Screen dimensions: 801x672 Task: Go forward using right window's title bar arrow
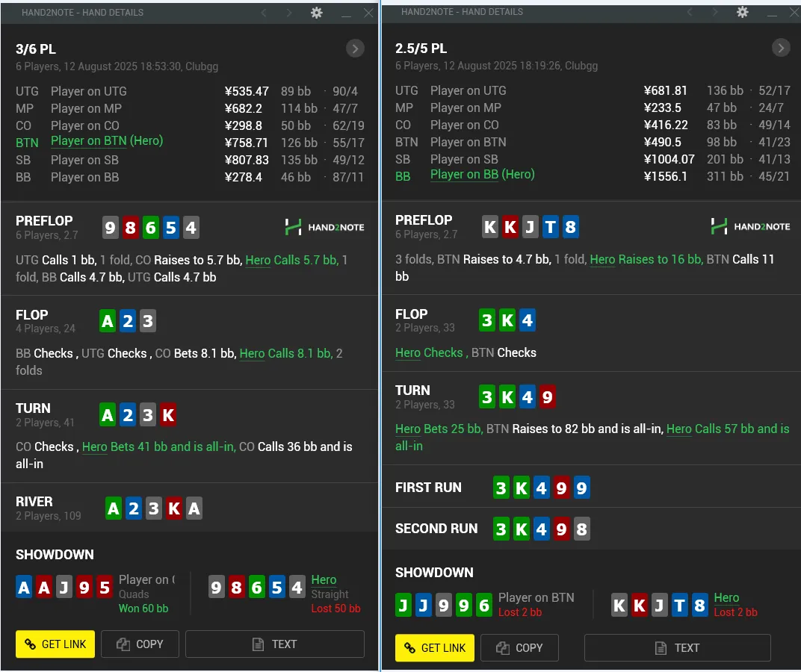click(x=715, y=12)
